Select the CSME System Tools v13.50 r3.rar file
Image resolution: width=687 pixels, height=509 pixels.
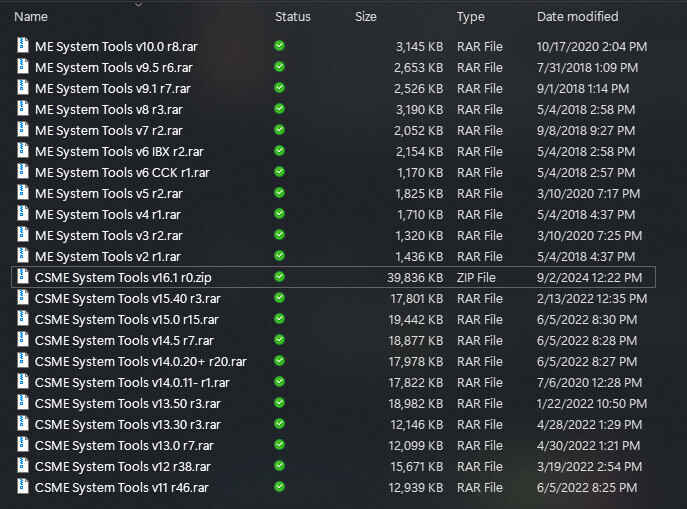(127, 403)
